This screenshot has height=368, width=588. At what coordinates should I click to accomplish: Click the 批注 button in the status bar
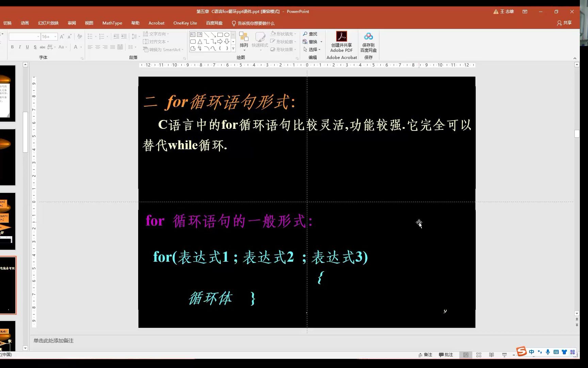coord(446,355)
